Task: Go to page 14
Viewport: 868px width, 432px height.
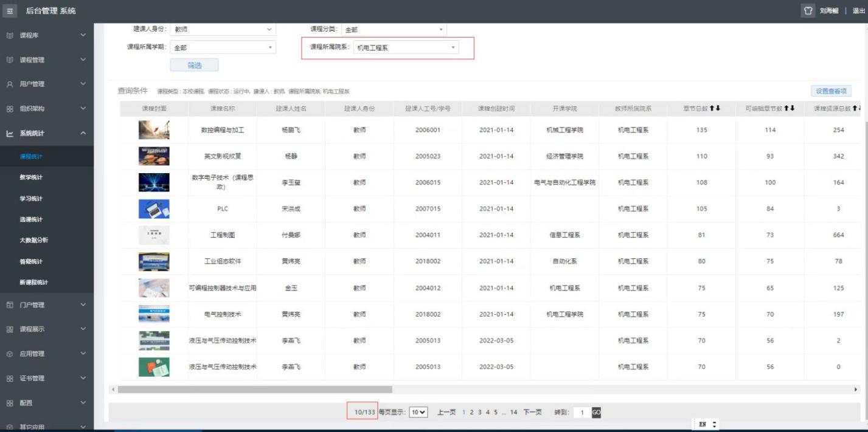Action: (514, 413)
